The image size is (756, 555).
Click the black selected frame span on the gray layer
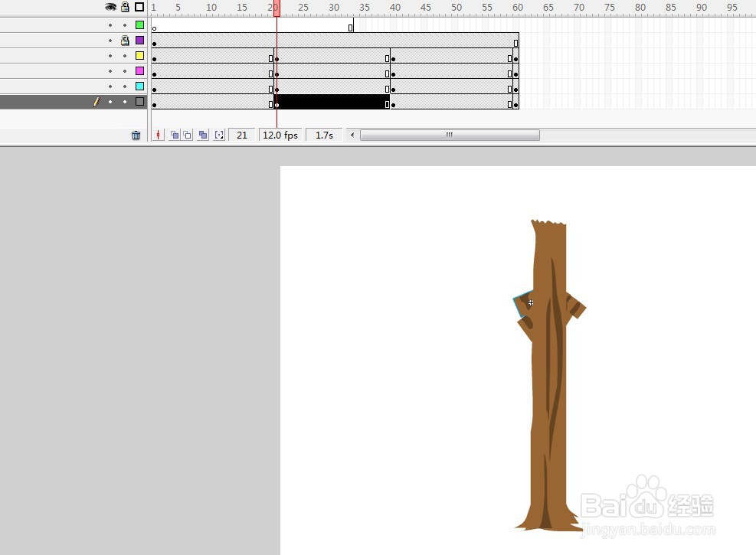(x=332, y=102)
